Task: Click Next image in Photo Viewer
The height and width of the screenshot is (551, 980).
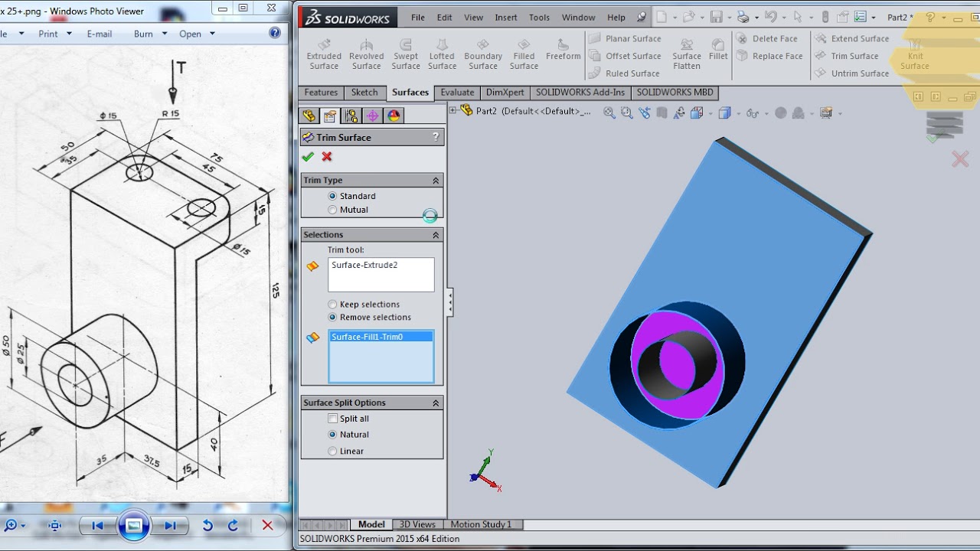Action: [x=170, y=526]
